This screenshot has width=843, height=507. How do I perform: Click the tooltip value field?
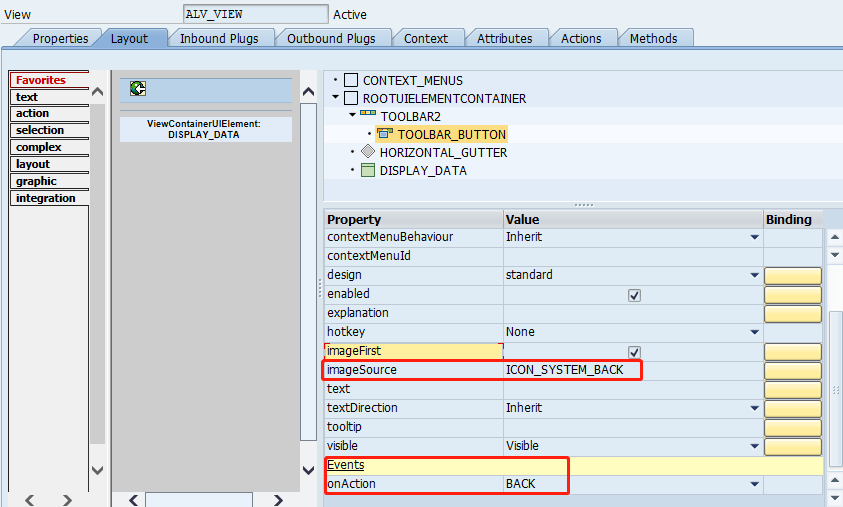click(633, 427)
